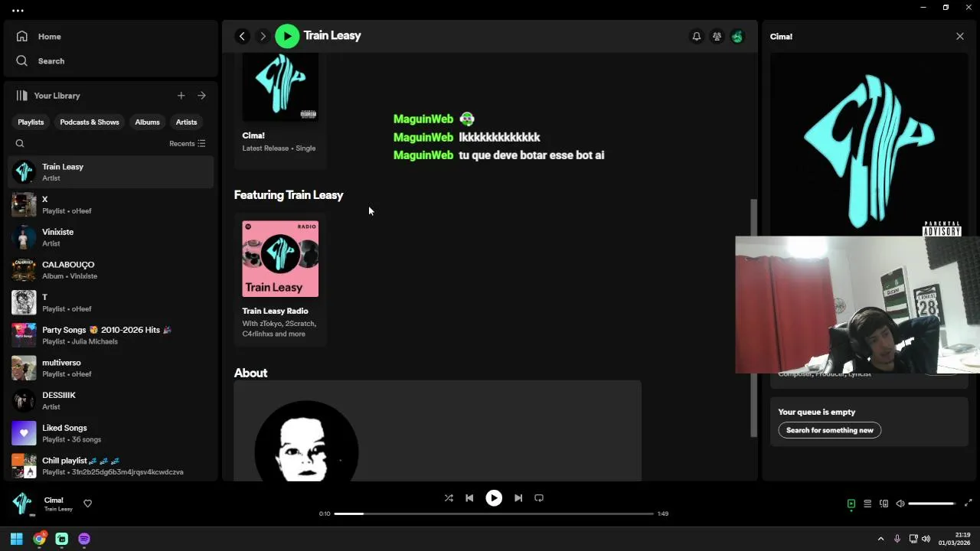Collapse Your Library panel icon

pyautogui.click(x=22, y=96)
